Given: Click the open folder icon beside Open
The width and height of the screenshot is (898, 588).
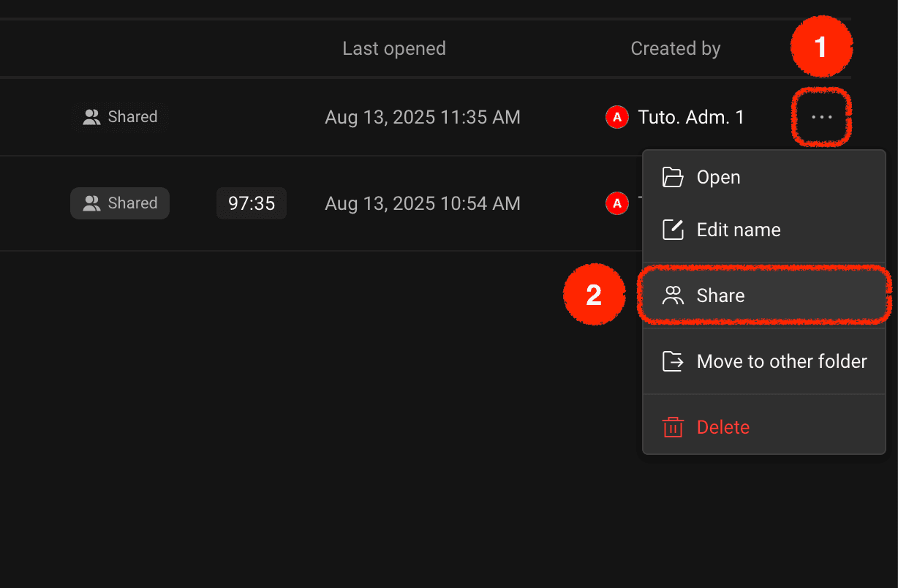Looking at the screenshot, I should point(672,177).
